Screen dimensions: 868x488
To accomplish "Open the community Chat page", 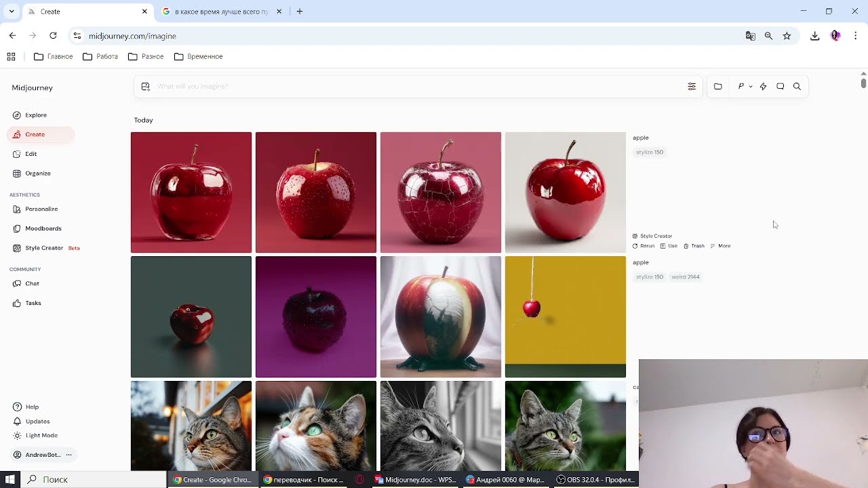I will [x=27, y=283].
